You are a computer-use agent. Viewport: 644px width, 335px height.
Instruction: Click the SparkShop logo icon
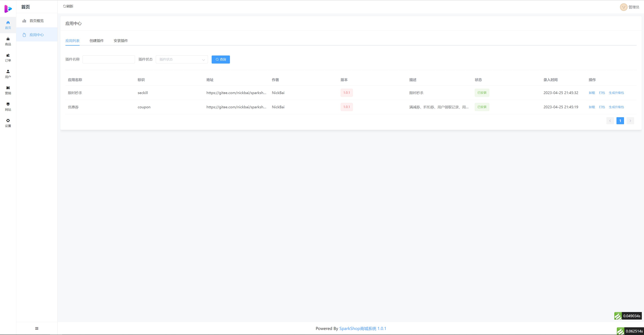(8, 9)
